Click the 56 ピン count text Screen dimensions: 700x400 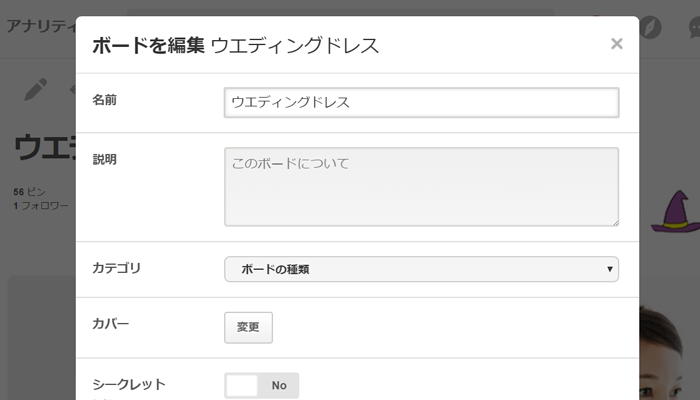point(29,192)
